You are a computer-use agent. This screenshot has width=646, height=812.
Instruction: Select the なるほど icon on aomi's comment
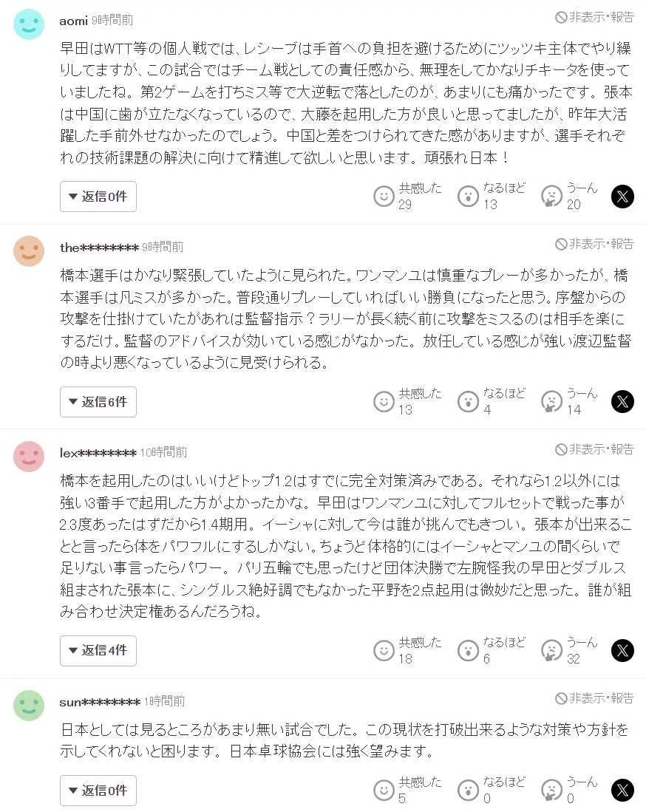(x=466, y=195)
